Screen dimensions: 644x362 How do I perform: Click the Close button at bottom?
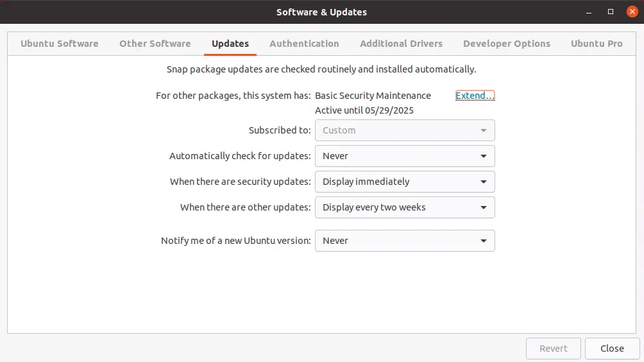tap(613, 349)
